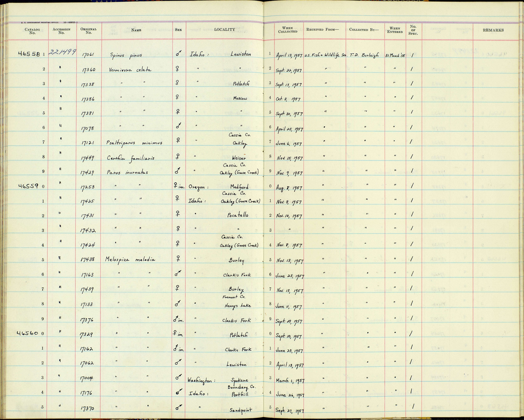Image resolution: width=524 pixels, height=420 pixels.
Task: Click the Collected By column header
Action: pyautogui.click(x=364, y=30)
